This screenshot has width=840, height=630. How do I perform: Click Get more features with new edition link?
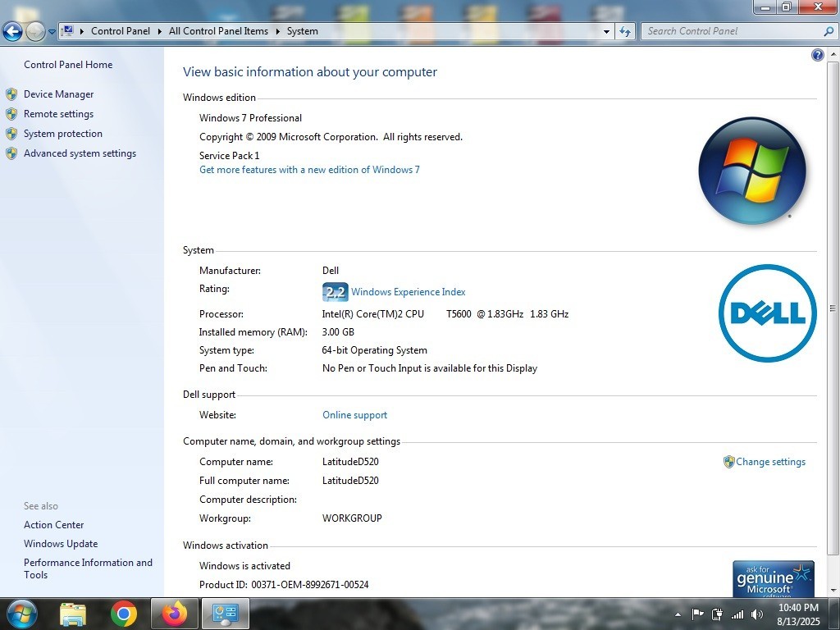click(309, 169)
